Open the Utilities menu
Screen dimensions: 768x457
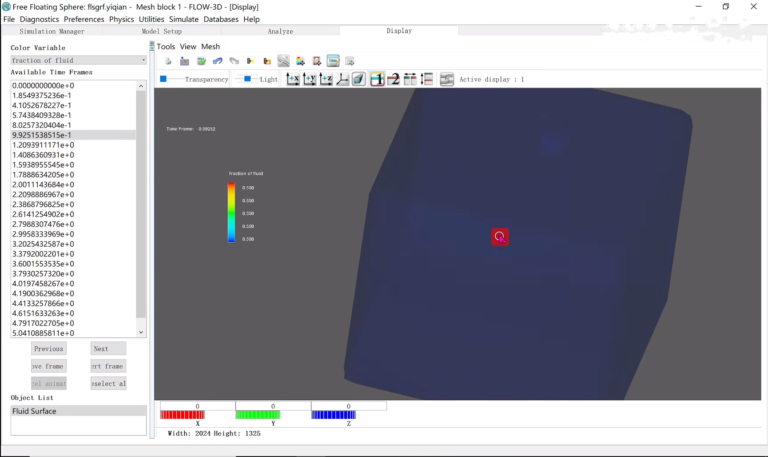151,19
